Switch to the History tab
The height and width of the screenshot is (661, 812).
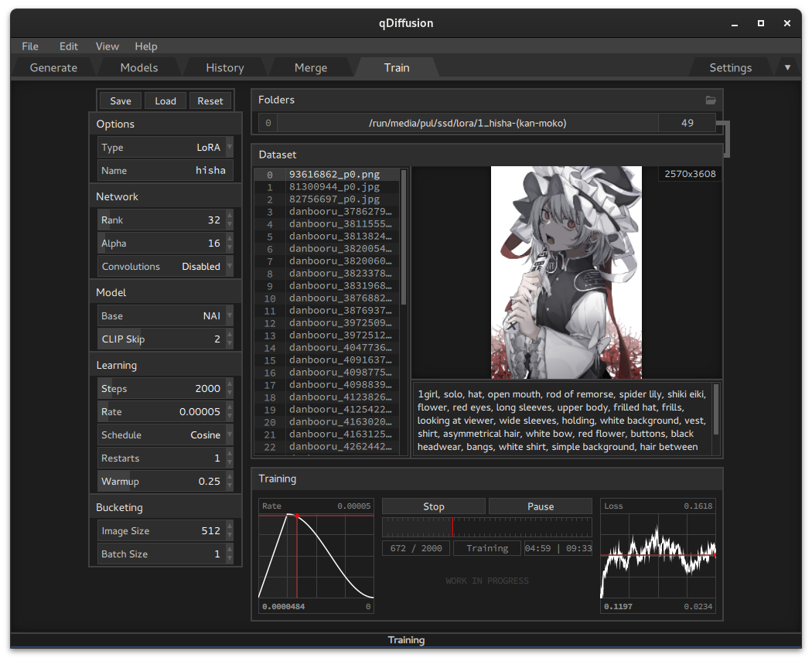(225, 68)
